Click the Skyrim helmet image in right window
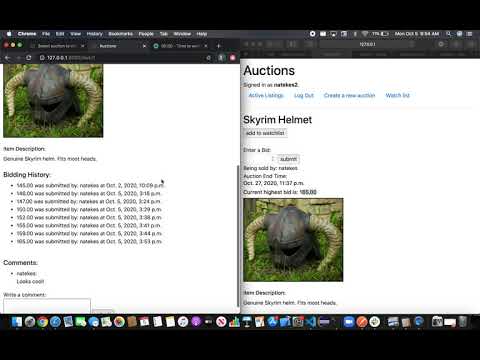The height and width of the screenshot is (360, 480). click(x=293, y=240)
